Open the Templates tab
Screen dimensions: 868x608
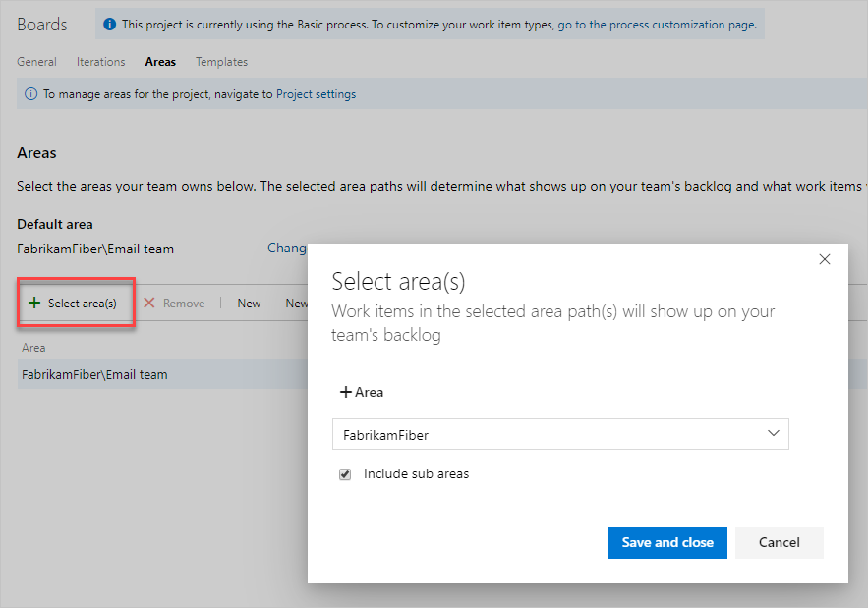coord(221,62)
